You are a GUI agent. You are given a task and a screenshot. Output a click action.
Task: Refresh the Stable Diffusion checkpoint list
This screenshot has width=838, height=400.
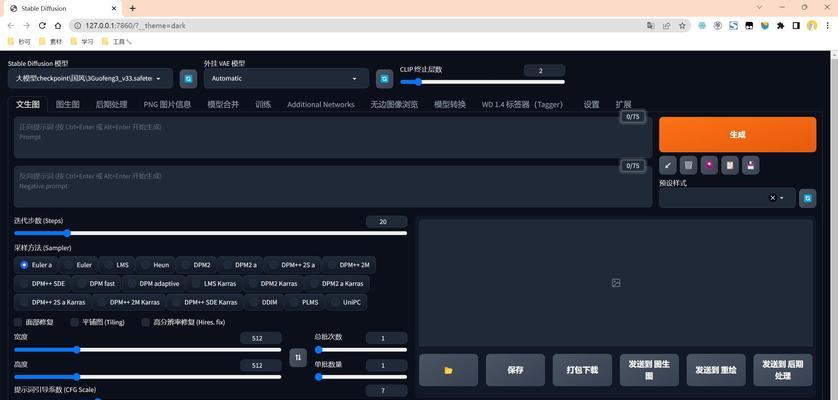188,79
